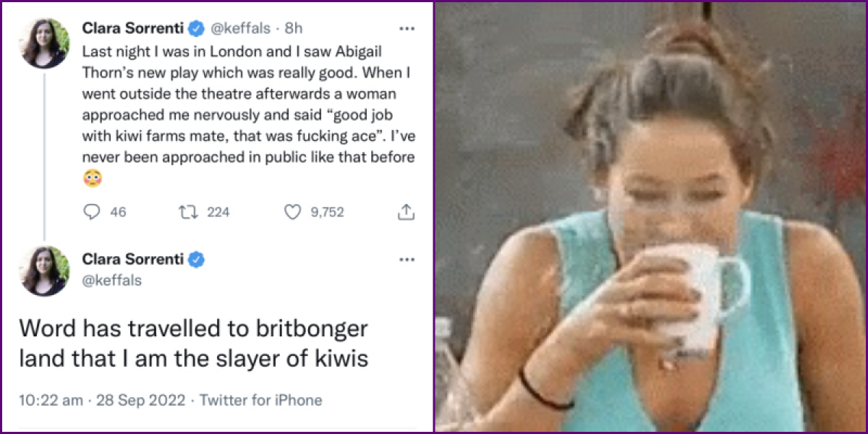This screenshot has width=868, height=434.
Task: Click the 9,752 likes count
Action: (327, 212)
